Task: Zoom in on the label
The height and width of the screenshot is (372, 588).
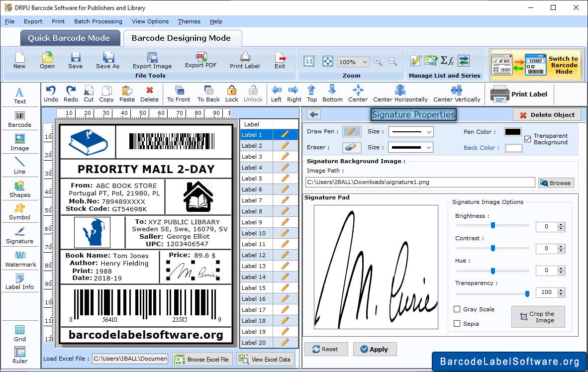Action: (x=378, y=62)
